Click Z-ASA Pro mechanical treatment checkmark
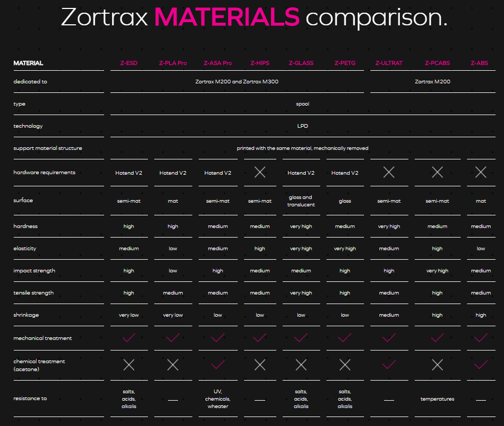This screenshot has width=504, height=426. tap(218, 338)
